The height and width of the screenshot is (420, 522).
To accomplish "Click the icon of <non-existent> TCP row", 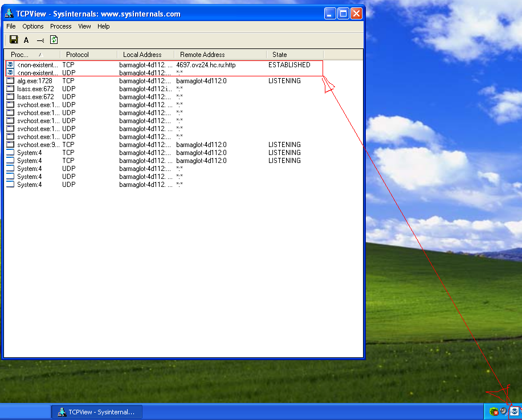I will [x=10, y=64].
